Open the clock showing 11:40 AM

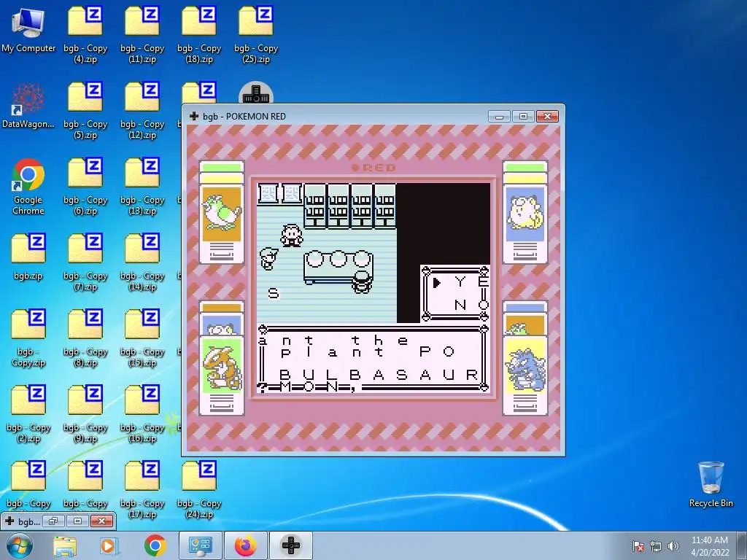coord(710,545)
